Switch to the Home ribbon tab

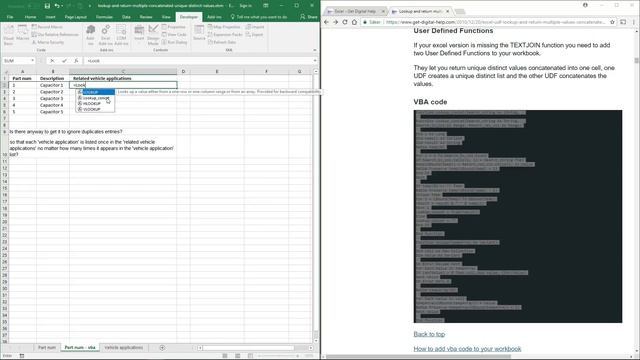tap(30, 17)
